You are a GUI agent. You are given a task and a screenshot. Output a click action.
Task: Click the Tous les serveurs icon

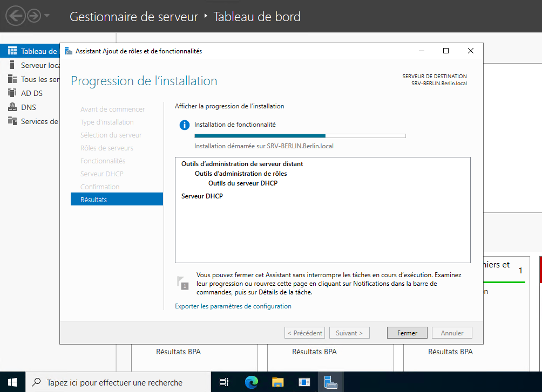[12, 79]
